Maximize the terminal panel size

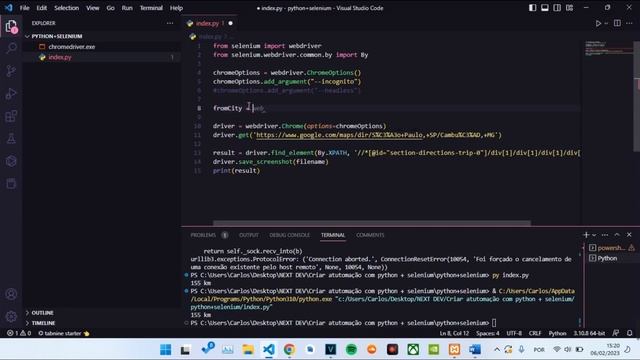coord(617,235)
